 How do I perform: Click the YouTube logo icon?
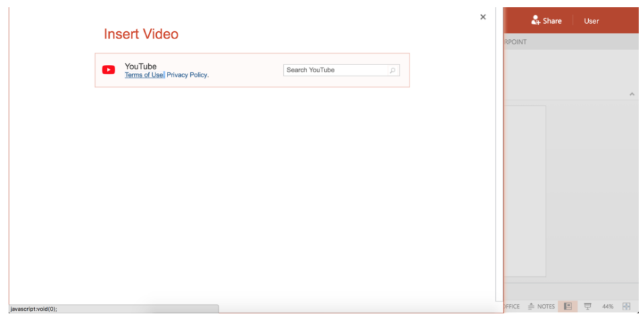pyautogui.click(x=108, y=70)
